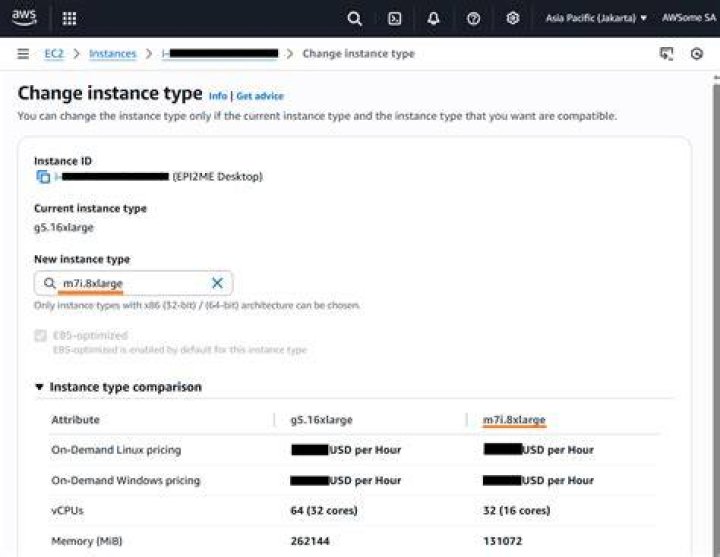Open the Get advice link
Viewport: 720px width, 557px height.
pyautogui.click(x=260, y=96)
